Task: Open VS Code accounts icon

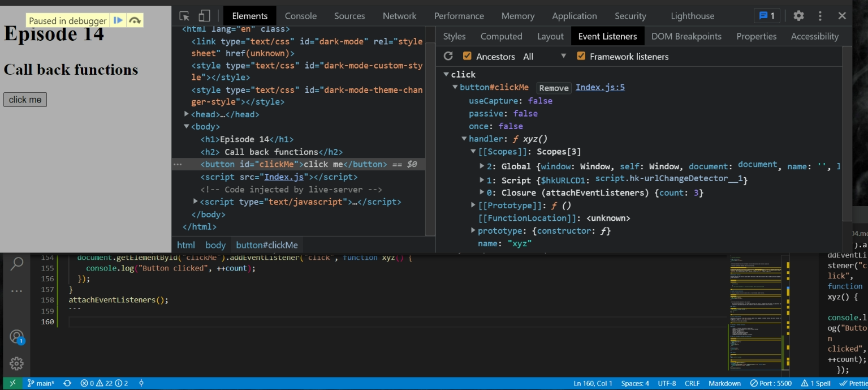Action: [x=17, y=337]
